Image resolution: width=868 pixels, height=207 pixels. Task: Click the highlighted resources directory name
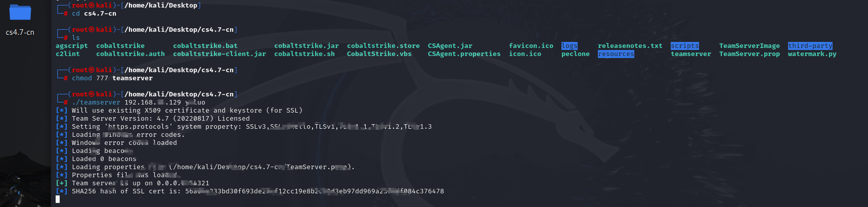point(616,54)
